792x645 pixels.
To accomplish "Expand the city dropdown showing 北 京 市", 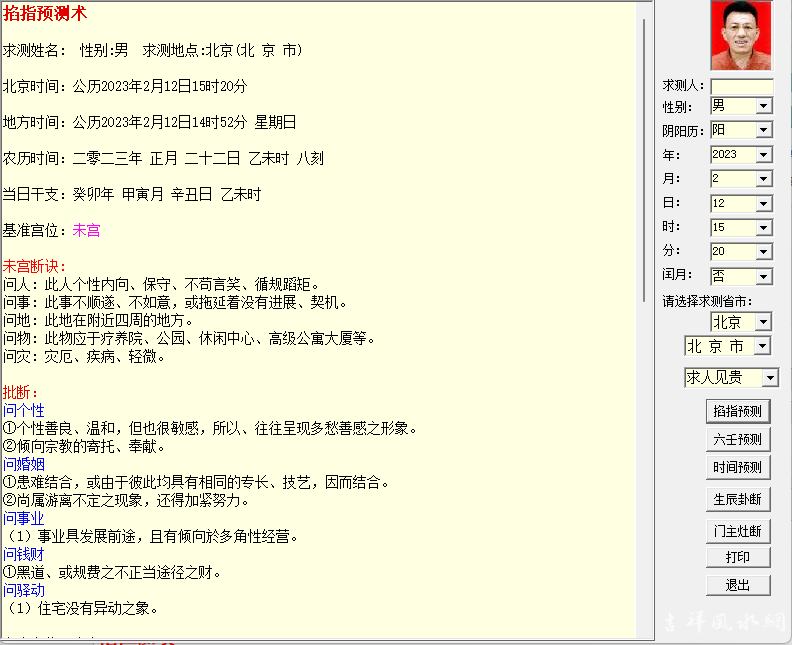I will tap(762, 346).
